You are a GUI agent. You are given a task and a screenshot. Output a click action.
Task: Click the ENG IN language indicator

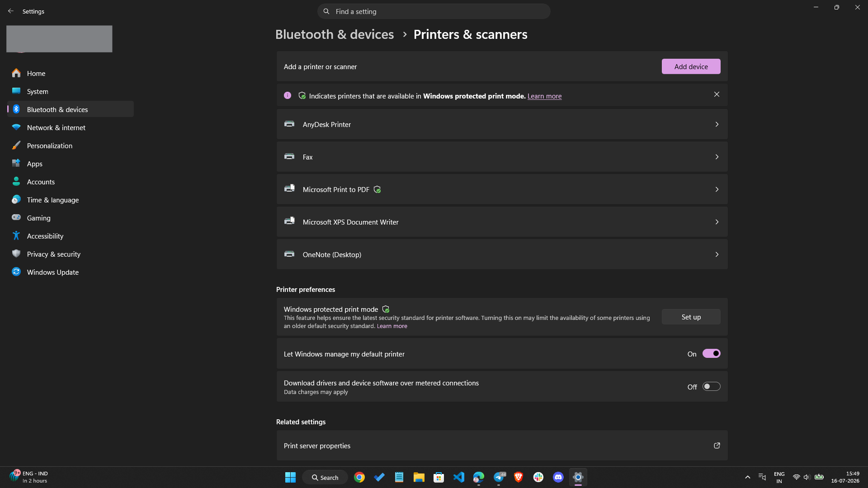779,477
